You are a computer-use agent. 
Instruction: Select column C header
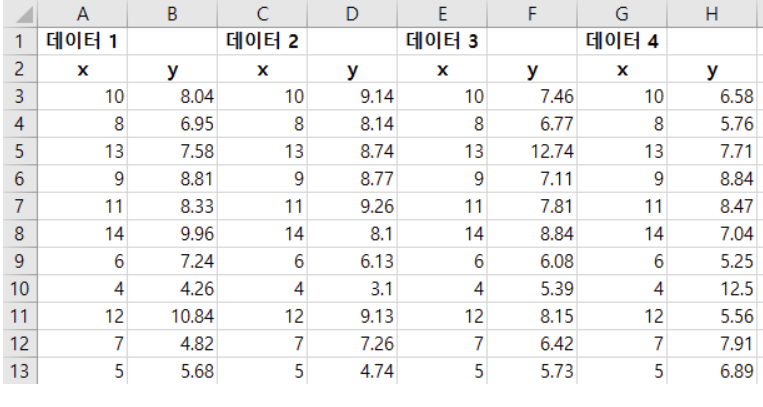pos(262,14)
